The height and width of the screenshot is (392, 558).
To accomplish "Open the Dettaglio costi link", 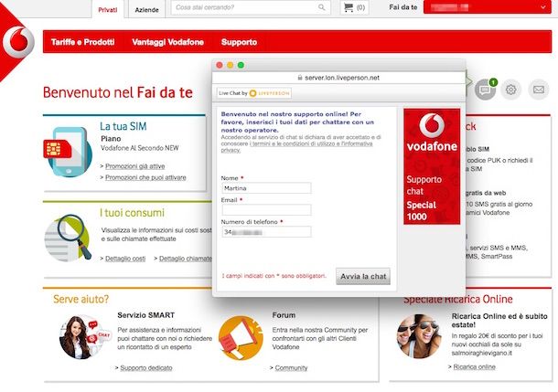I will (125, 259).
